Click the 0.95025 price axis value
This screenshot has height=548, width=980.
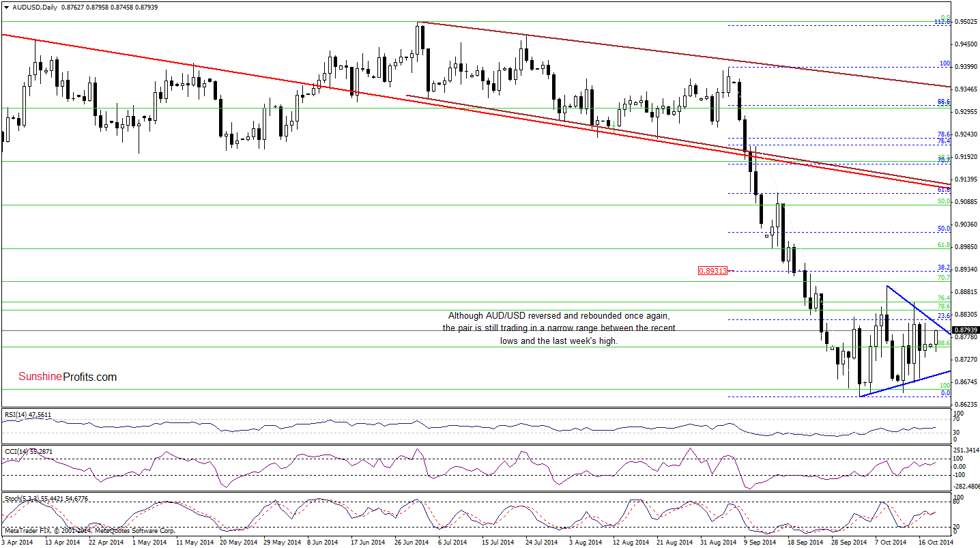point(964,21)
